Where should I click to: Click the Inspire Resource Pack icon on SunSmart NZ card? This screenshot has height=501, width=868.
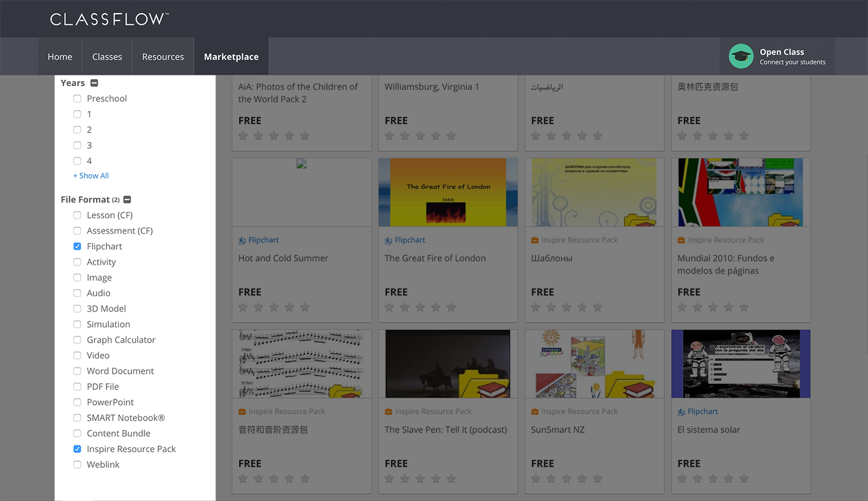(535, 411)
